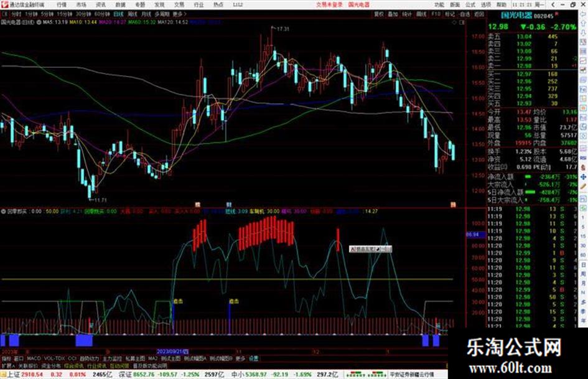588x379 pixels.
Task: Open the 资金分布 tab
Action: click(51, 366)
